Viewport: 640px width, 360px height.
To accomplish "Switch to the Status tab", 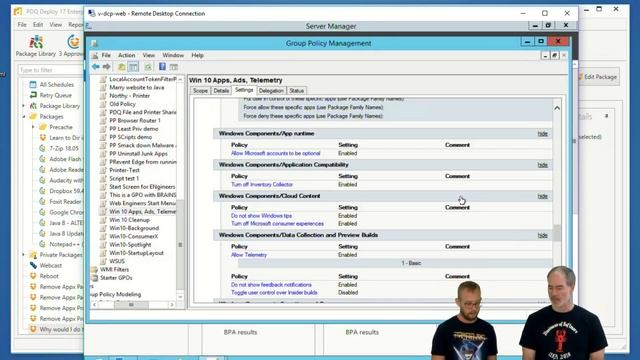I will (x=297, y=91).
